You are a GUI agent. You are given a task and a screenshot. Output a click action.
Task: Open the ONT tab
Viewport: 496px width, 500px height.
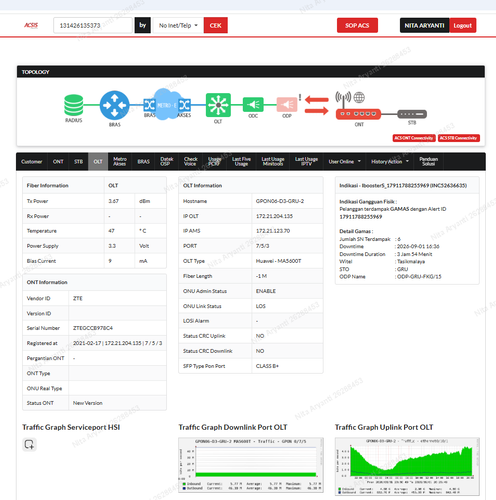tap(58, 162)
